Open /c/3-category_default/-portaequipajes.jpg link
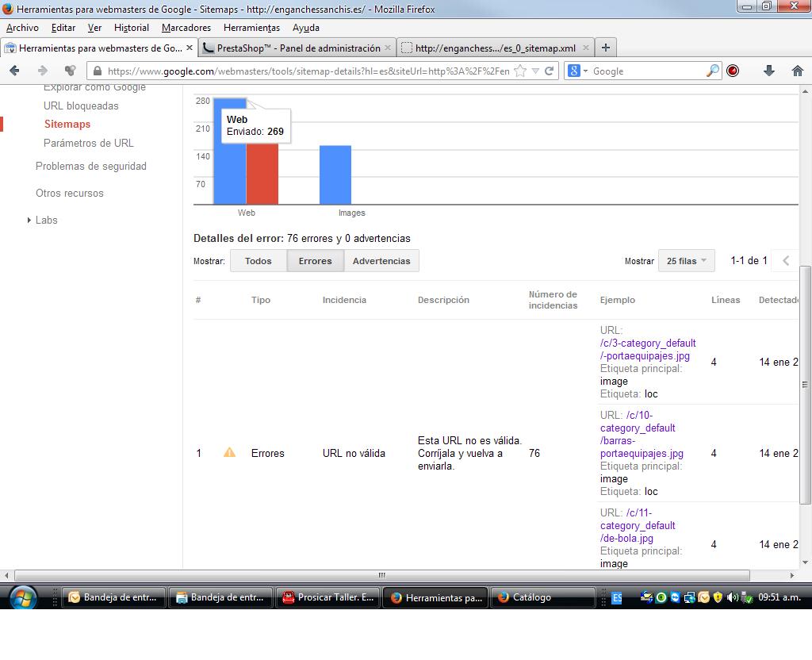Image resolution: width=812 pixels, height=660 pixels. point(648,349)
